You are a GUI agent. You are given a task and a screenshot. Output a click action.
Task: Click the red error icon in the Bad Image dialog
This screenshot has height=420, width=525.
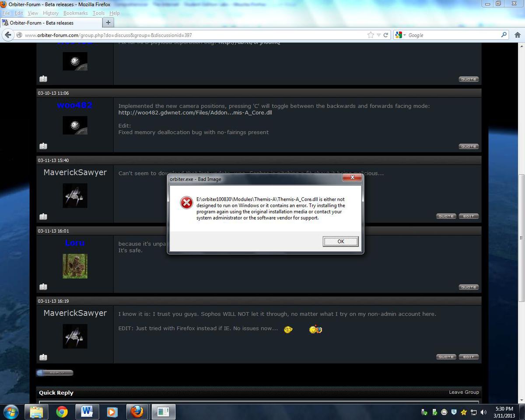tap(187, 203)
